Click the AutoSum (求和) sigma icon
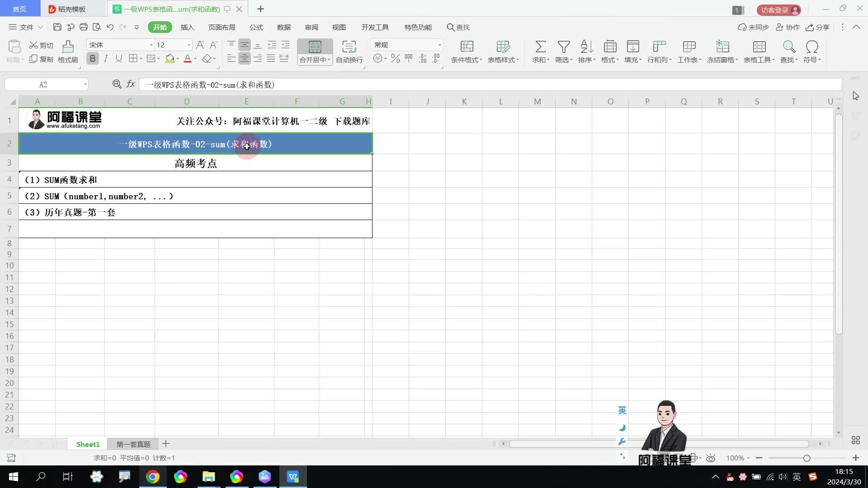This screenshot has width=868, height=488. coord(540,47)
